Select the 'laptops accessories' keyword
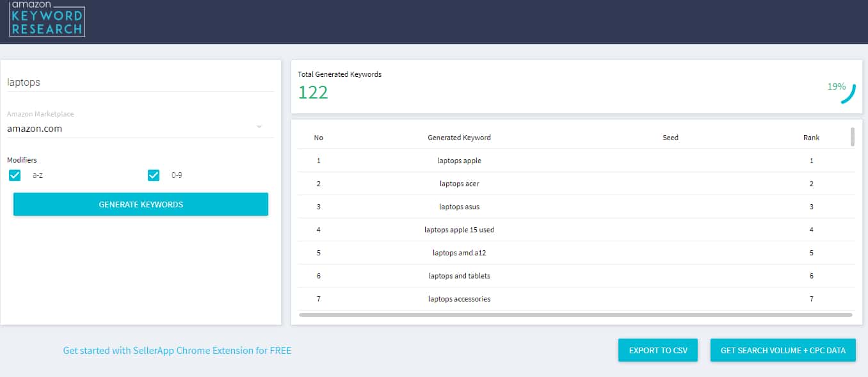The height and width of the screenshot is (377, 868). 460,299
